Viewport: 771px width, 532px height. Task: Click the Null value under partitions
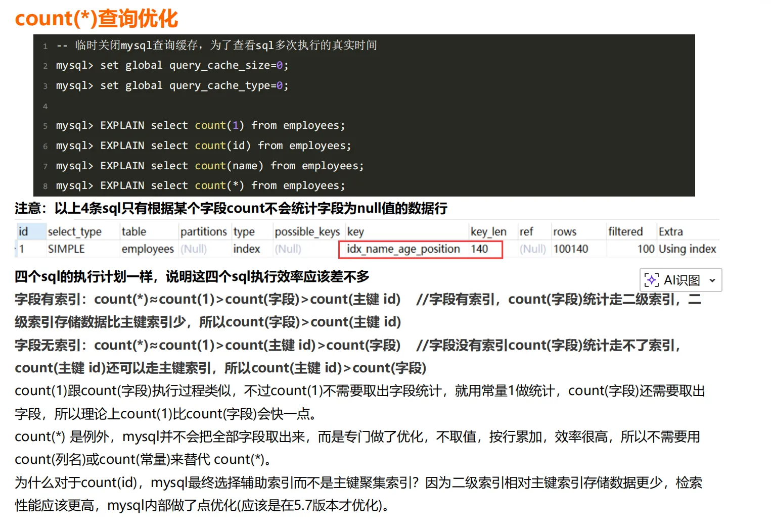tap(194, 249)
